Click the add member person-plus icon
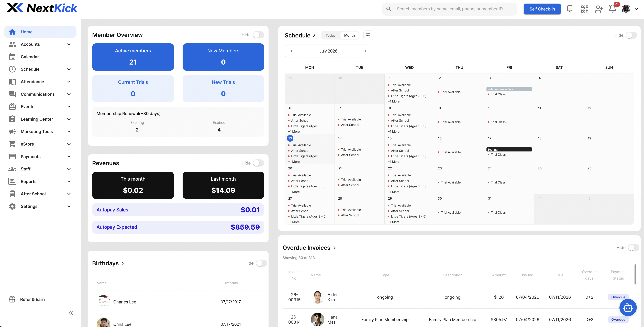Image resolution: width=644 pixels, height=327 pixels. pos(599,9)
